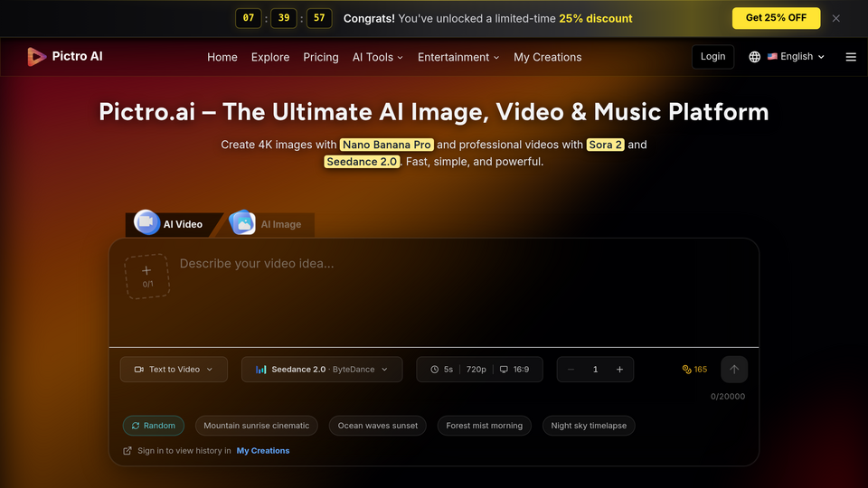Click the 720p resolution setting
The image size is (868, 488).
pos(476,369)
